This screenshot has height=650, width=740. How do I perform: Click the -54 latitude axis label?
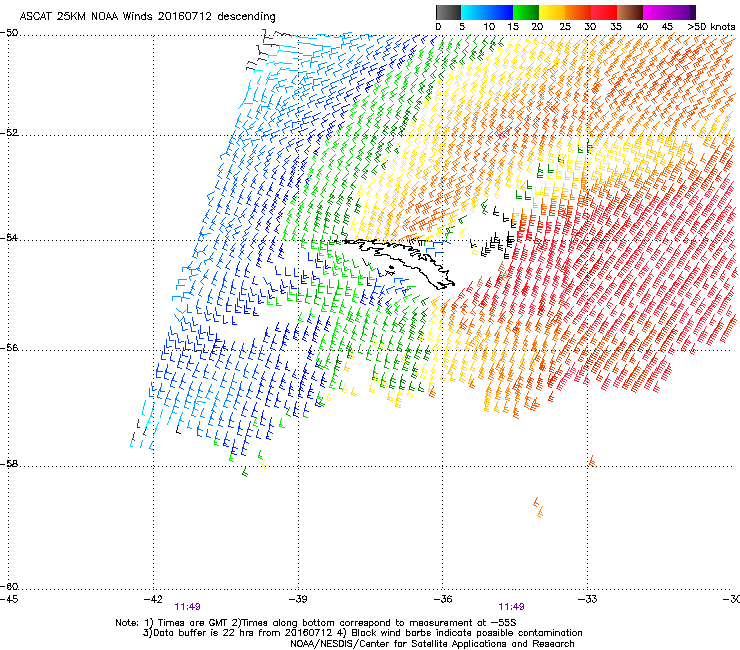pyautogui.click(x=9, y=237)
